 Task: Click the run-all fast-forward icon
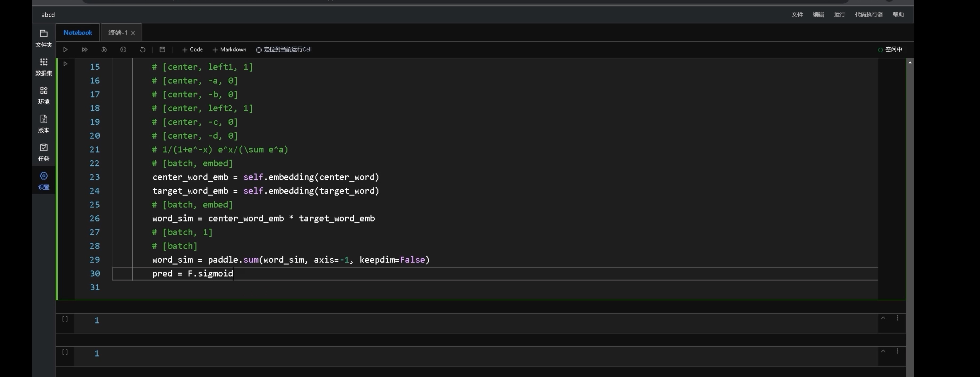pos(85,49)
